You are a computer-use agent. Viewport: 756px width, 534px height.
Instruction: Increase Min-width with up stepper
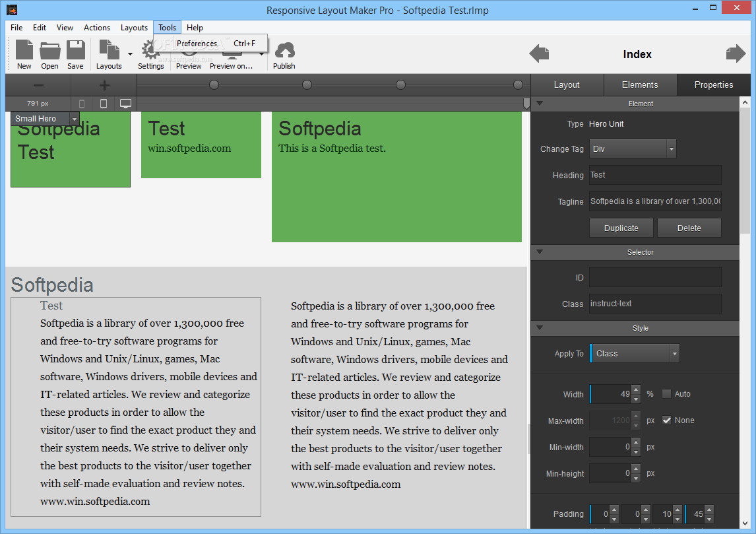click(636, 442)
